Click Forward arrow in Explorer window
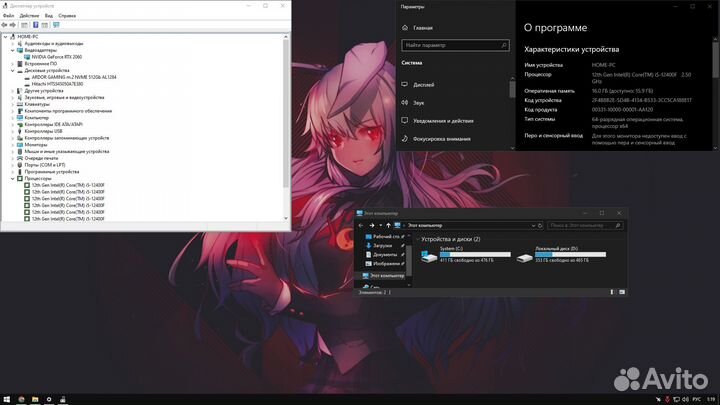This screenshot has height=405, width=720. pyautogui.click(x=372, y=225)
